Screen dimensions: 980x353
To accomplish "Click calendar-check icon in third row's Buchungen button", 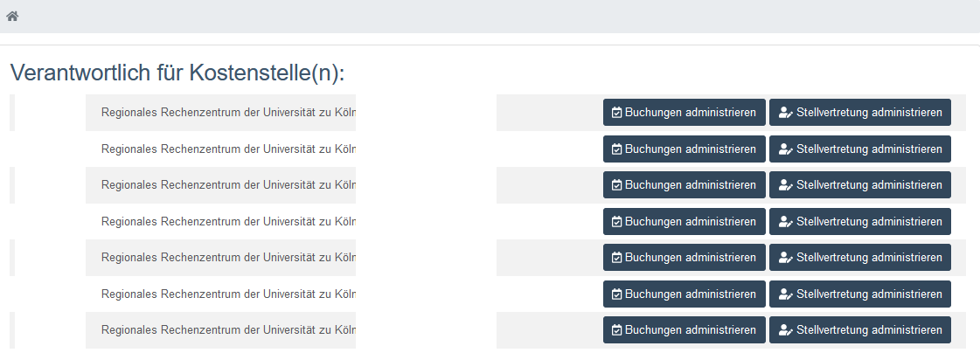I will [616, 185].
